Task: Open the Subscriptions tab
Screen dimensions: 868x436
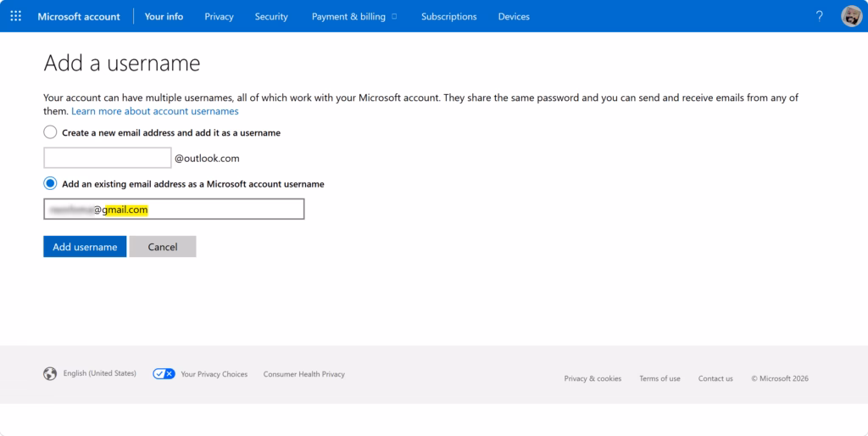Action: coord(449,17)
